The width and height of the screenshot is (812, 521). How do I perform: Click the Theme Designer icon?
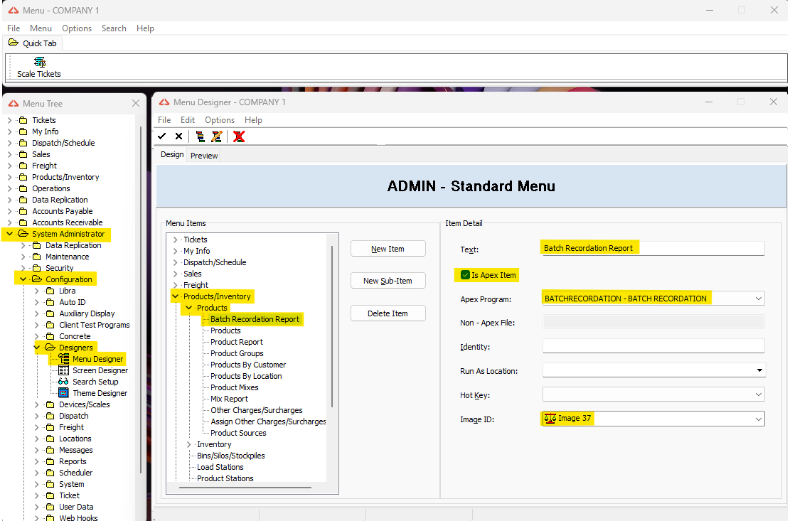tap(64, 392)
